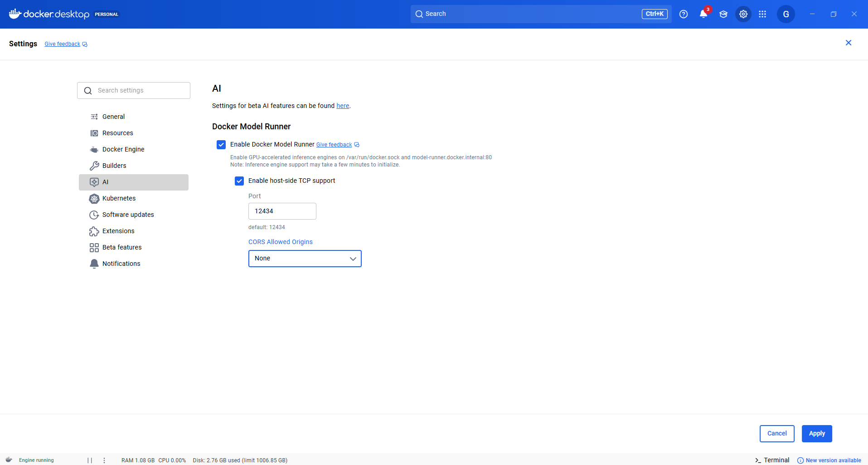Image resolution: width=868 pixels, height=465 pixels.
Task: Click the top Search bar
Action: click(x=541, y=14)
